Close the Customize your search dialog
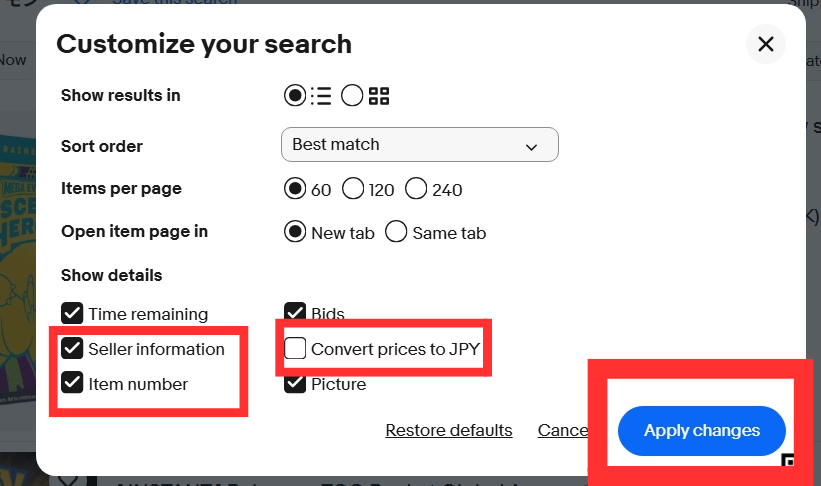This screenshot has height=486, width=821. [x=766, y=44]
